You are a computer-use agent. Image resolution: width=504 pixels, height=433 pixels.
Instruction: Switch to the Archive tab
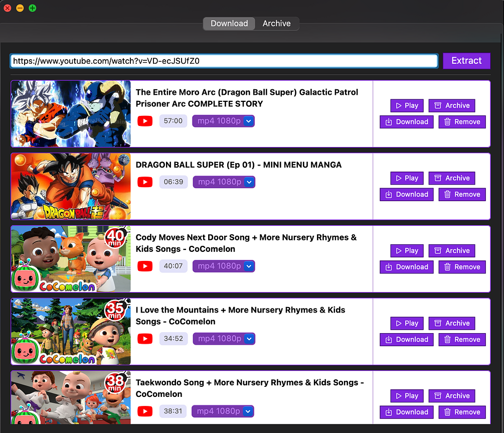point(276,23)
